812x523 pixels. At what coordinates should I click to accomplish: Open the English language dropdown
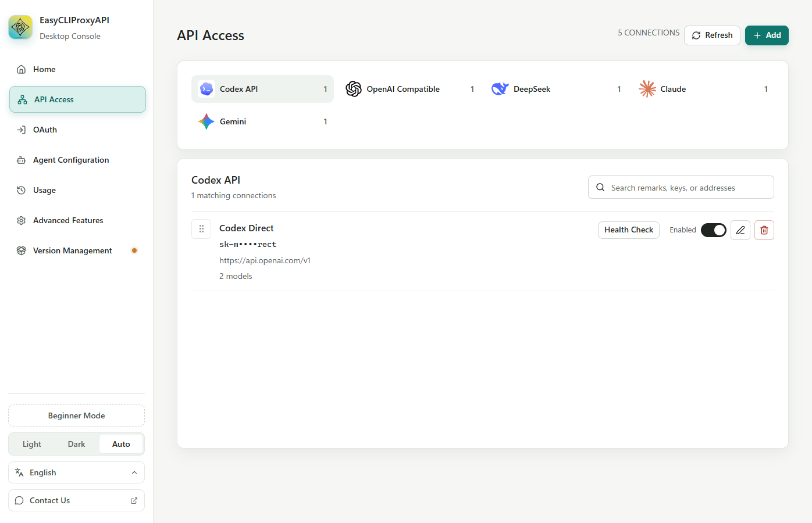click(76, 472)
